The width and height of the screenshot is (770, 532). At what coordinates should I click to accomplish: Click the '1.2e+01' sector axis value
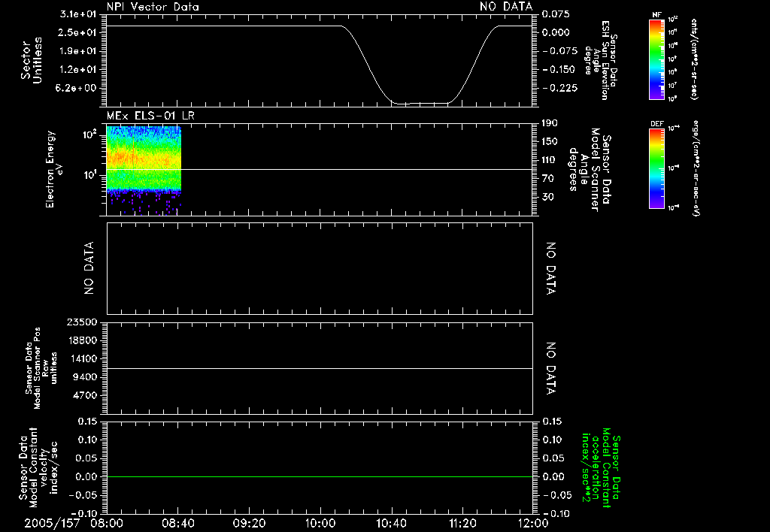click(x=78, y=70)
